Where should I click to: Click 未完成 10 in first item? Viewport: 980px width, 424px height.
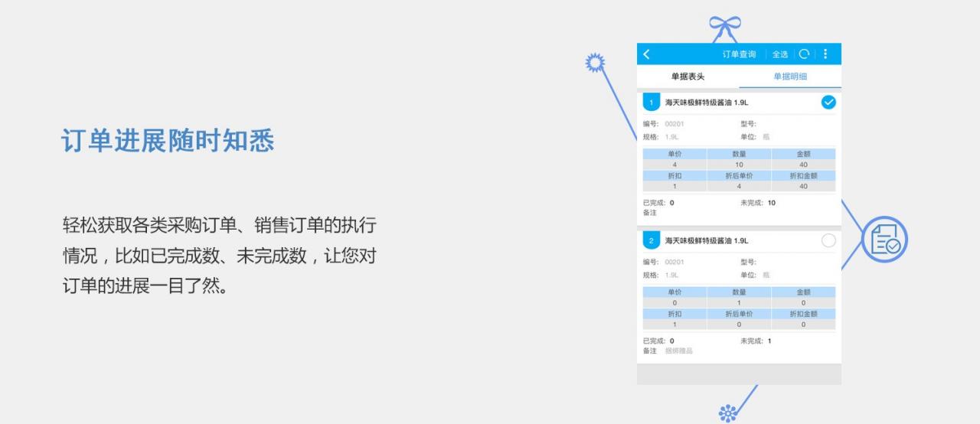(757, 203)
